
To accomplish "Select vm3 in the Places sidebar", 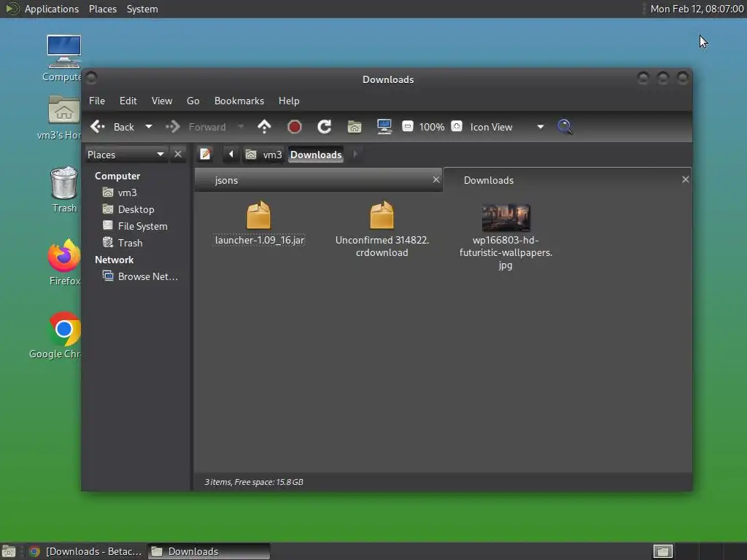I will (127, 192).
